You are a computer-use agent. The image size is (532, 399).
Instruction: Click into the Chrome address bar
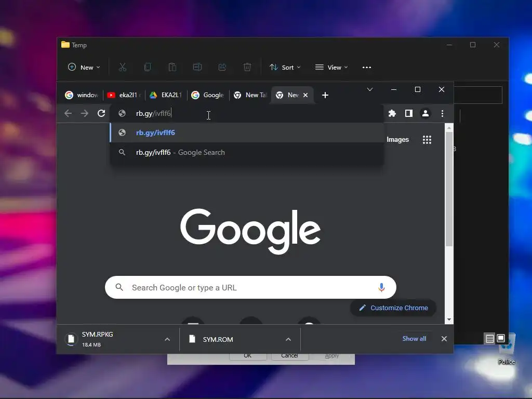(x=247, y=113)
